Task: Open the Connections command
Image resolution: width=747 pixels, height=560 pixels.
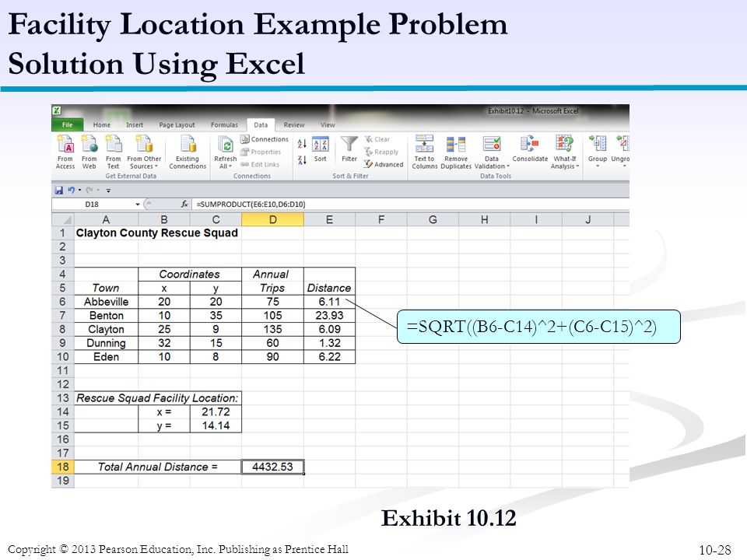Action: pos(265,139)
